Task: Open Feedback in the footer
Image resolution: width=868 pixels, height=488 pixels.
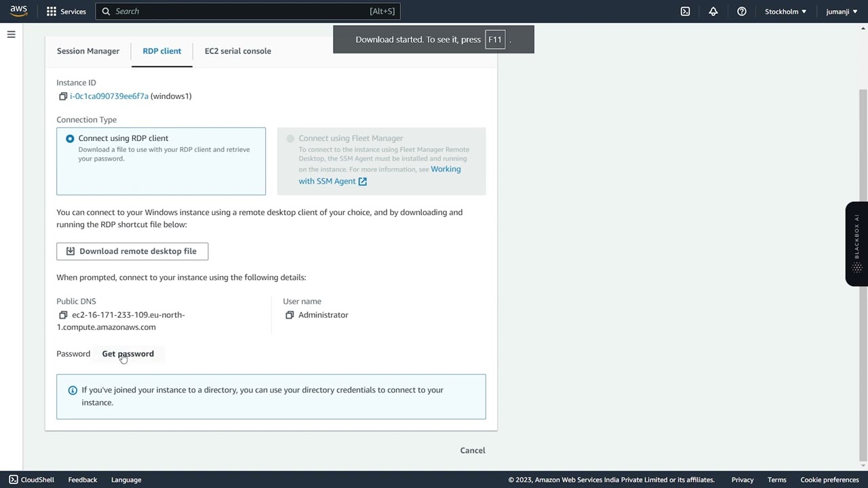Action: pos(83,480)
